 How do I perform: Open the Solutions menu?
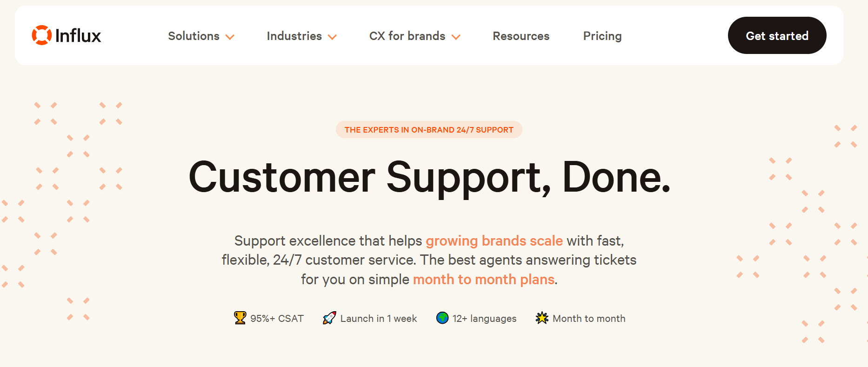[194, 36]
